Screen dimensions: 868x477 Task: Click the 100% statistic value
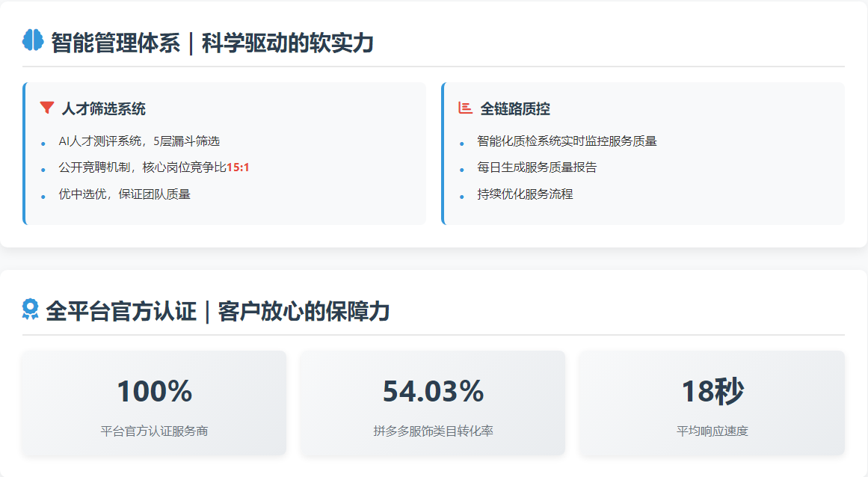[x=154, y=392]
